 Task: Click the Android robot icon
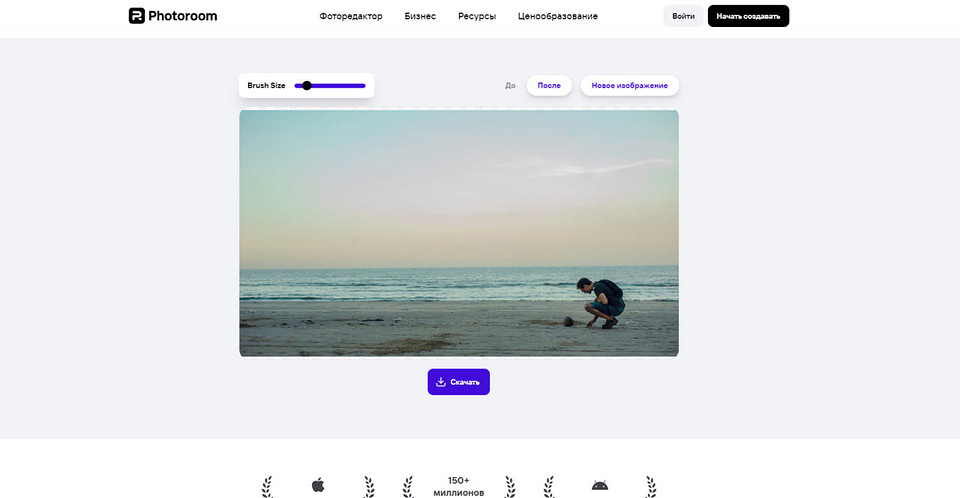pos(600,486)
